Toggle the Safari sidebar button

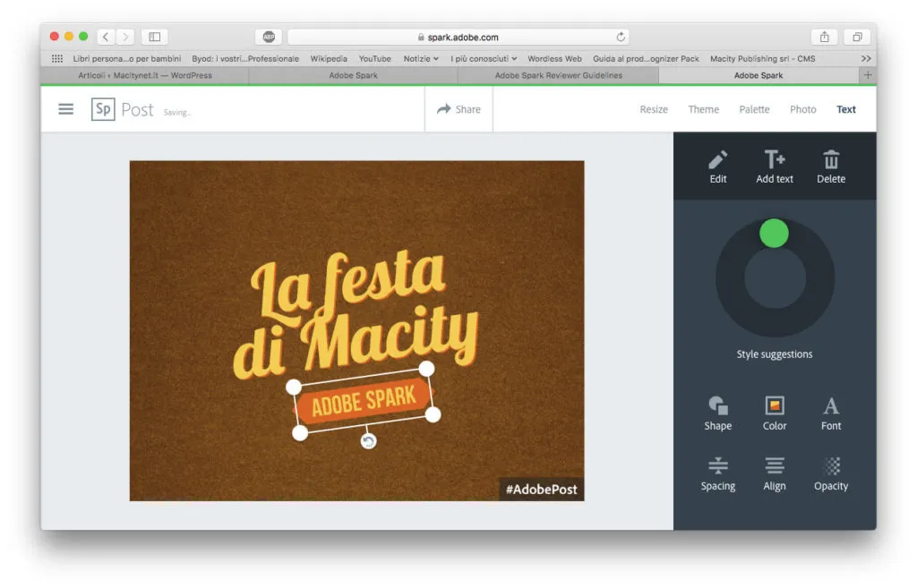tap(154, 37)
